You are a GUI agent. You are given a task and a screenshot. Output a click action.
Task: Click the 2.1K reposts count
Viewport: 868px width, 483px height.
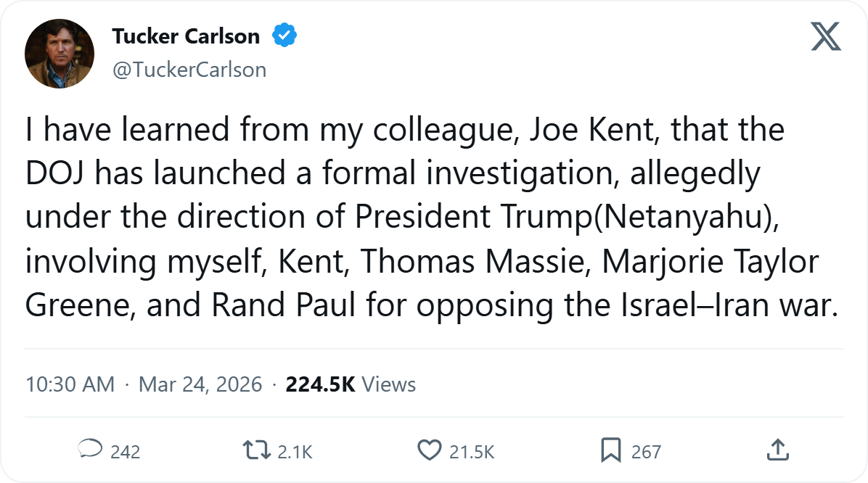click(295, 452)
